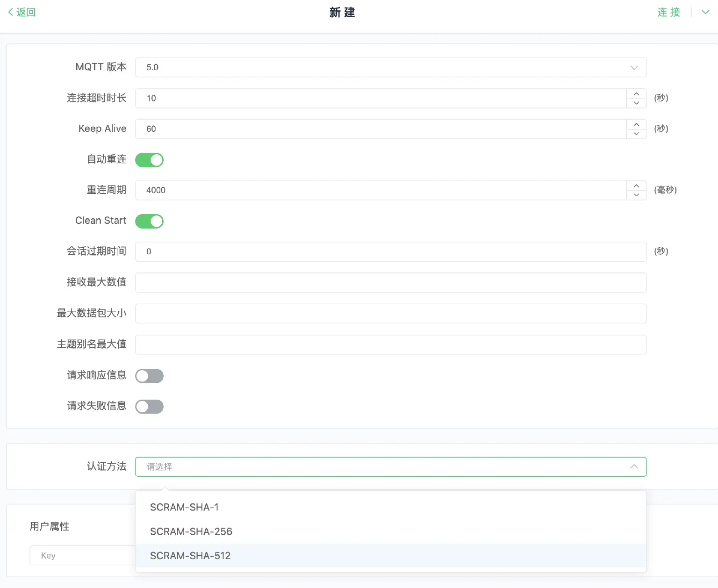This screenshot has width=718, height=588.
Task: Decrease 连接超时时长 with down arrow
Action: pyautogui.click(x=636, y=103)
